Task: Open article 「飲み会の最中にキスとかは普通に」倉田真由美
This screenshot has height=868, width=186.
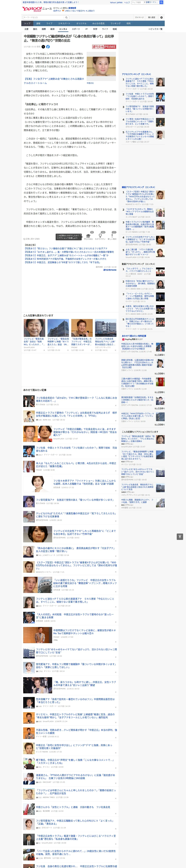Action: point(76,550)
